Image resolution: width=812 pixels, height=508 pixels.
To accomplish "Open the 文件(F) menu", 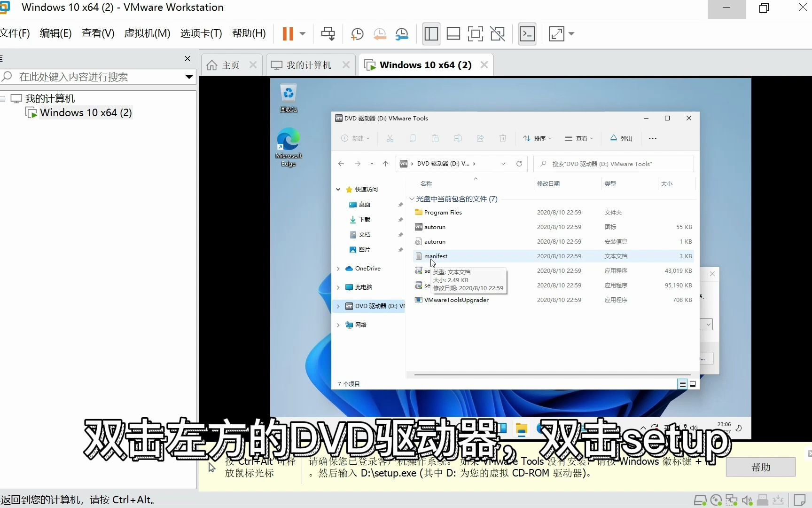I will point(15,33).
